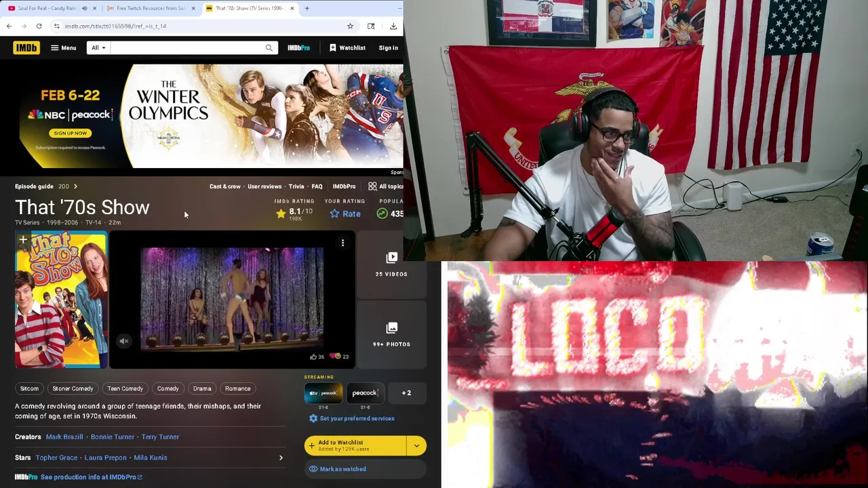Bookmark this page with star icon
868x488 pixels.
350,26
